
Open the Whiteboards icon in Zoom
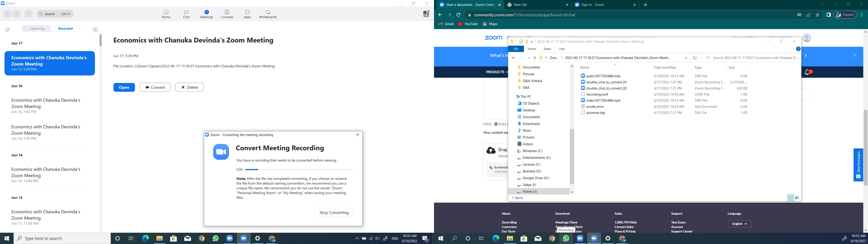click(268, 14)
